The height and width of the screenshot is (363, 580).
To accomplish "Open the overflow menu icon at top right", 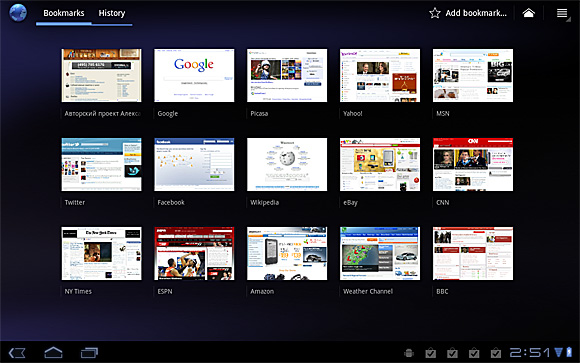I will (x=562, y=13).
